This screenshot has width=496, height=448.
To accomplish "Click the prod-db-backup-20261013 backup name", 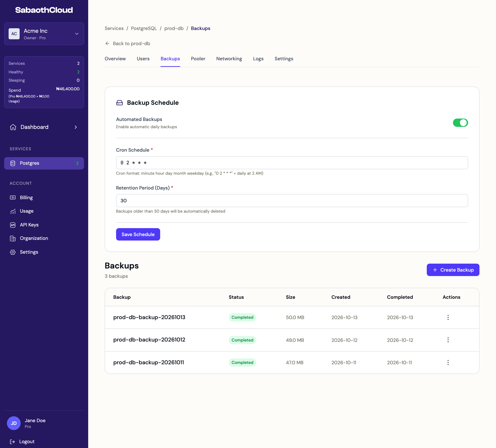I will [149, 317].
